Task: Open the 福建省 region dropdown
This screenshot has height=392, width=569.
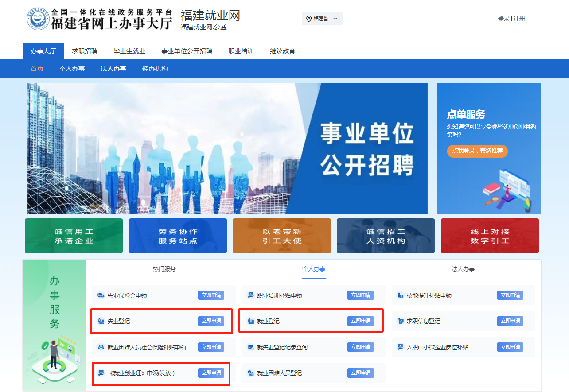Action: 322,19
